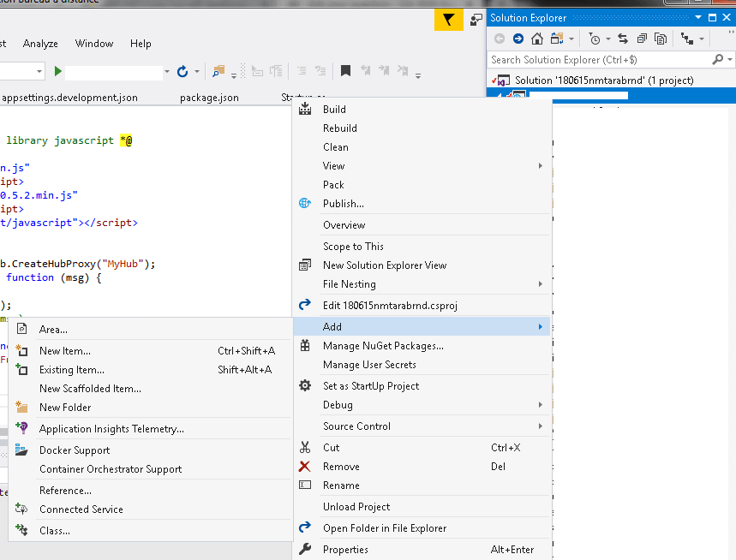Image resolution: width=736 pixels, height=560 pixels.
Task: Click the comment selection icon
Action: click(302, 71)
